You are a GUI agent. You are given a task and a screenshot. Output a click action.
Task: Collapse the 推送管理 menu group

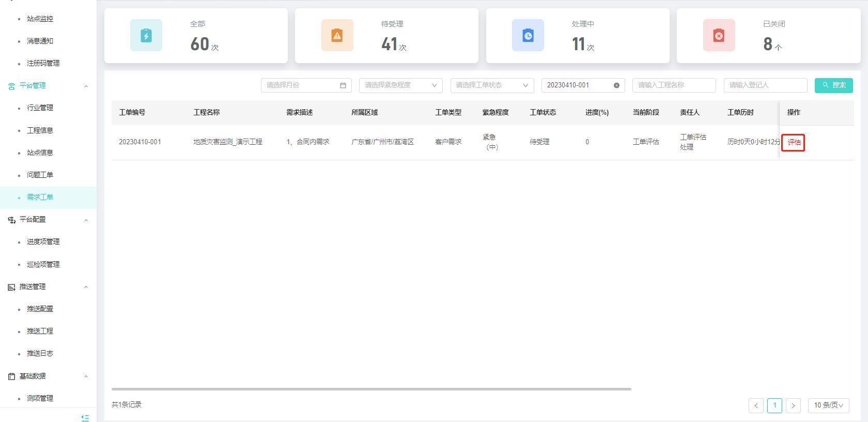point(86,287)
